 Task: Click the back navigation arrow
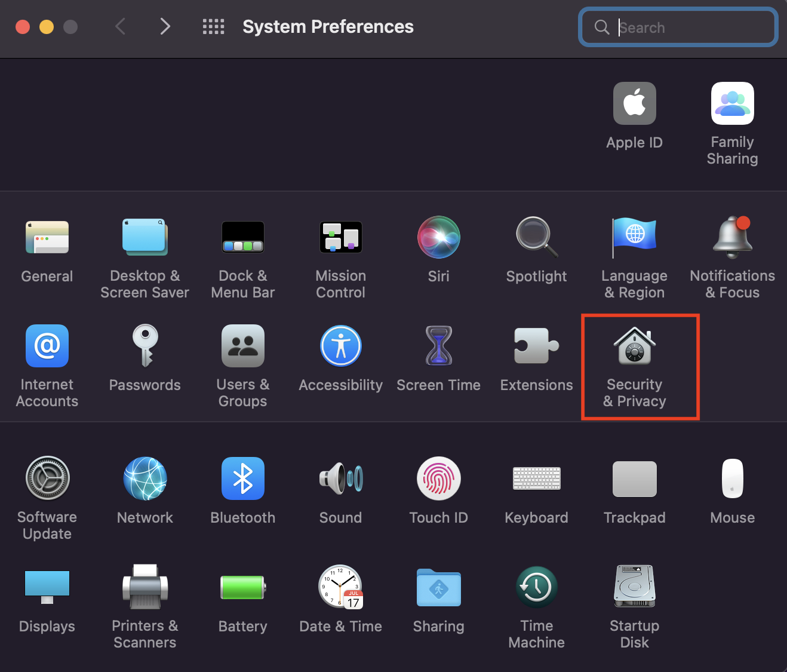[121, 26]
